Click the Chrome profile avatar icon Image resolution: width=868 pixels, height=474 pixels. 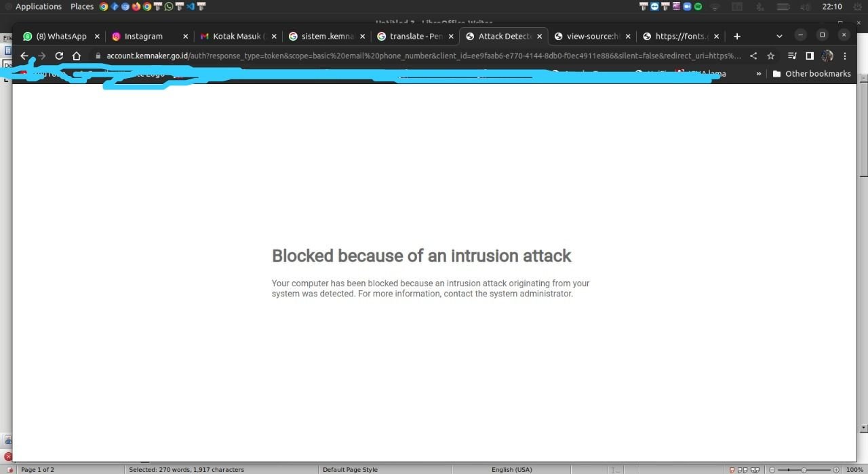[827, 56]
